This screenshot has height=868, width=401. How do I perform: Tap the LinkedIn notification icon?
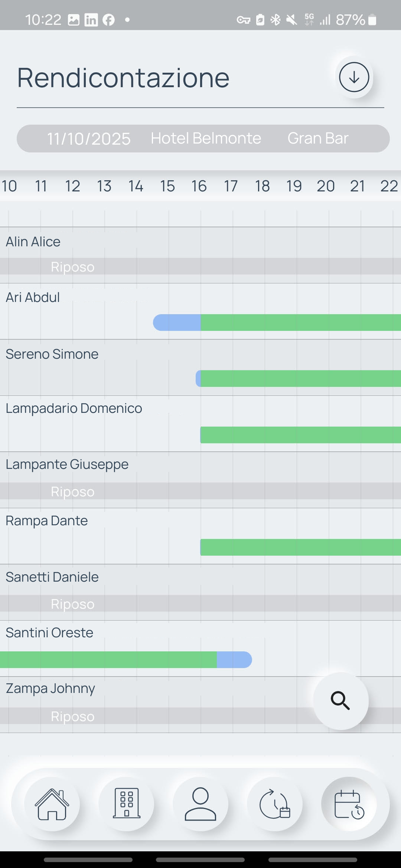[91, 20]
